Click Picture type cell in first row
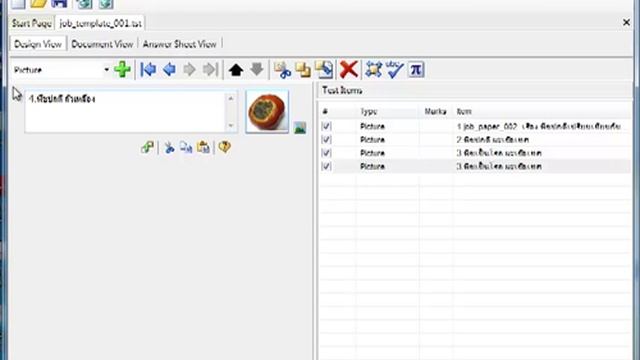Image resolution: width=640 pixels, height=360 pixels. pyautogui.click(x=372, y=127)
